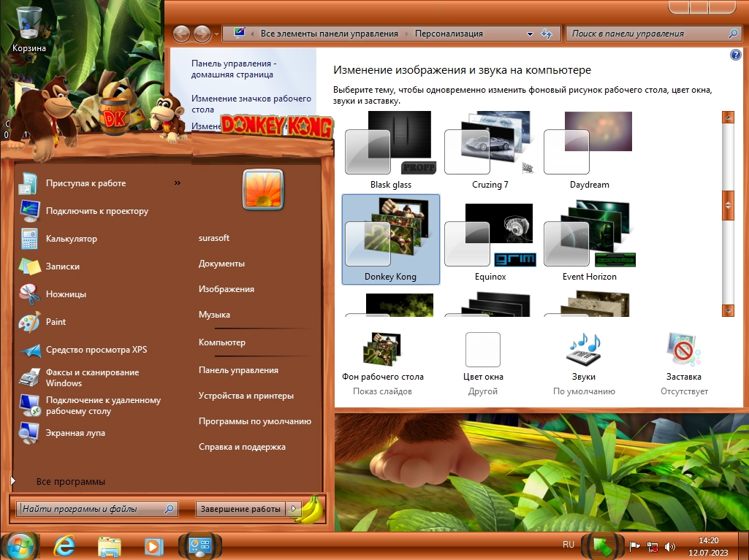Click the Завершение работы button
The width and height of the screenshot is (749, 560).
click(x=240, y=509)
